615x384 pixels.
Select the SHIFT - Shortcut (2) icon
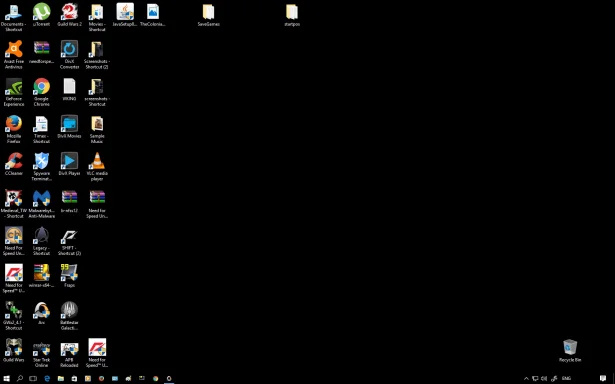[x=69, y=240]
